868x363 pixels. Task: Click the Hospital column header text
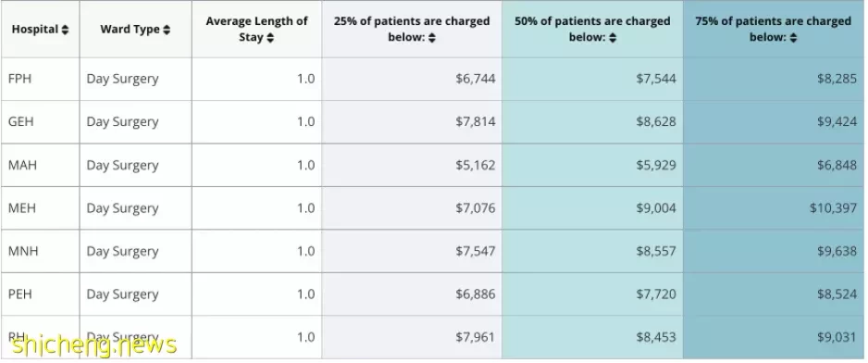tap(35, 30)
